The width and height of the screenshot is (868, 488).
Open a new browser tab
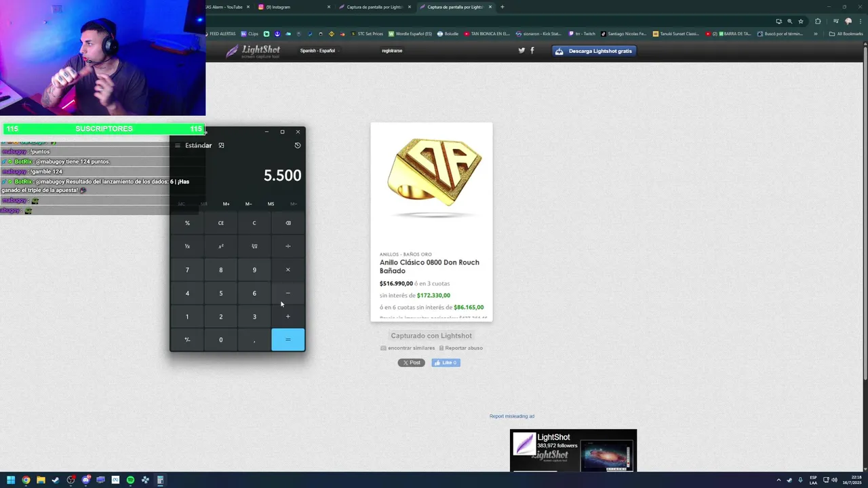[x=502, y=7]
